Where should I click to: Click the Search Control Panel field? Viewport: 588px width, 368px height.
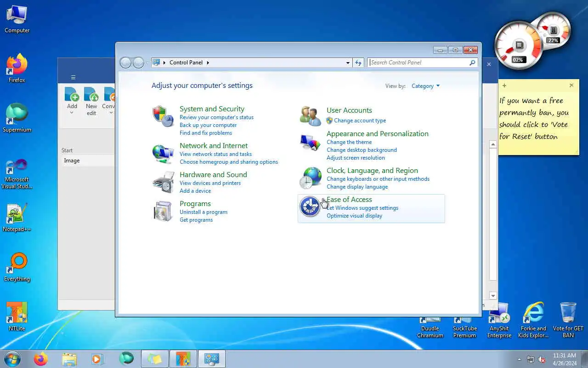[418, 63]
